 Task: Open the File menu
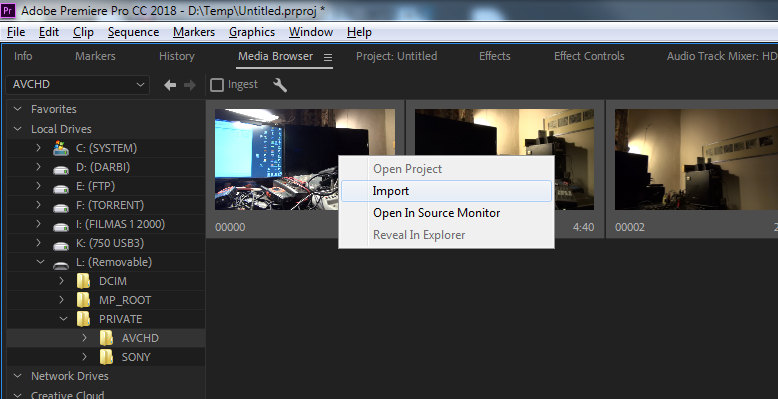16,32
